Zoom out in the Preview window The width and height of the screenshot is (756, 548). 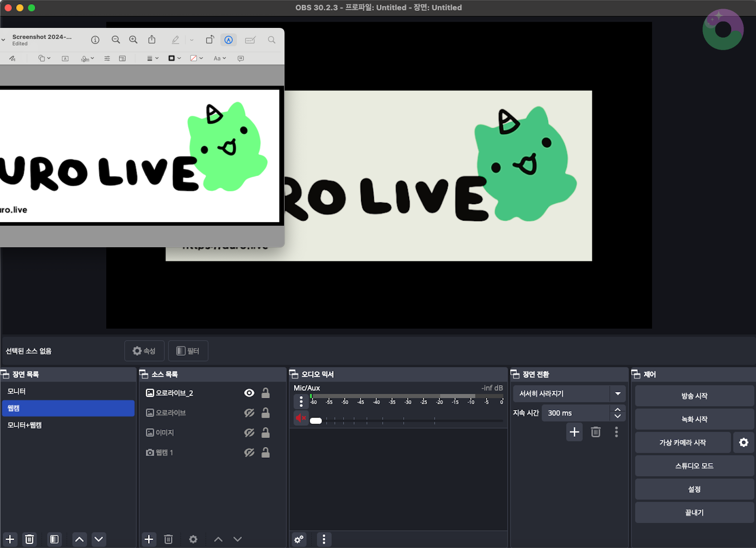coord(116,40)
